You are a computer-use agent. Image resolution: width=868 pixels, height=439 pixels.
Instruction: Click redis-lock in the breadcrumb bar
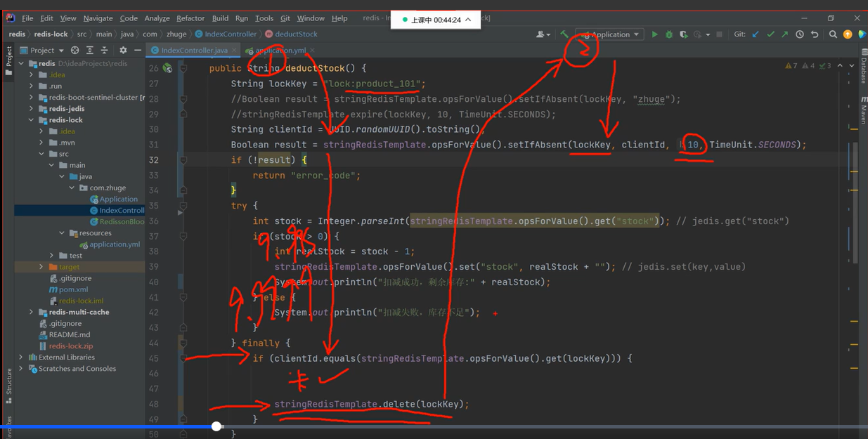51,34
